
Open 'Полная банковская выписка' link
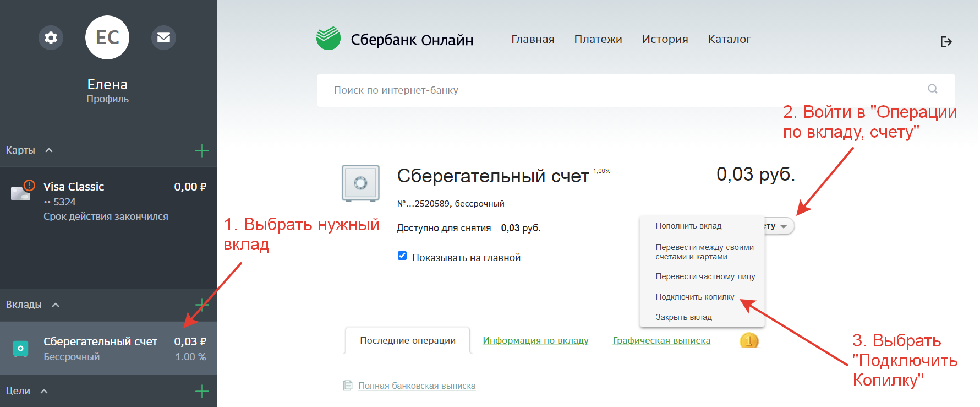[x=417, y=386]
